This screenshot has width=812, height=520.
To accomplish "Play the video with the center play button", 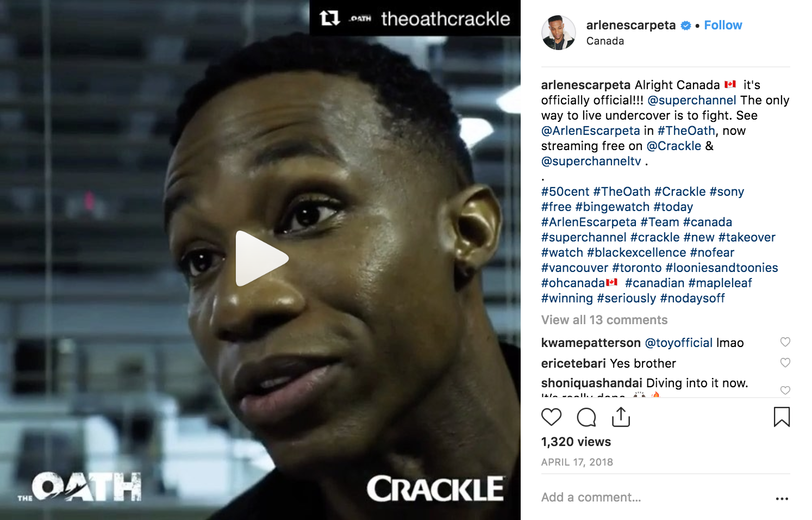I will tap(261, 258).
